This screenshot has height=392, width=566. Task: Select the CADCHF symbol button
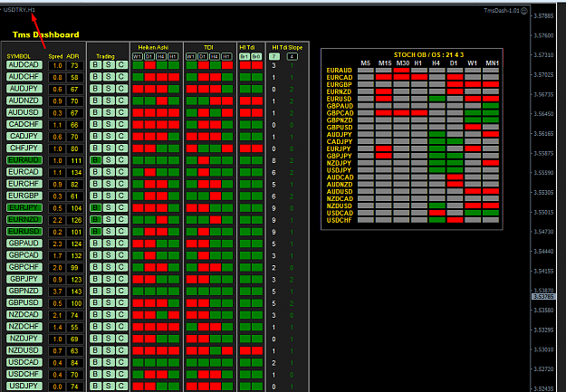click(24, 125)
